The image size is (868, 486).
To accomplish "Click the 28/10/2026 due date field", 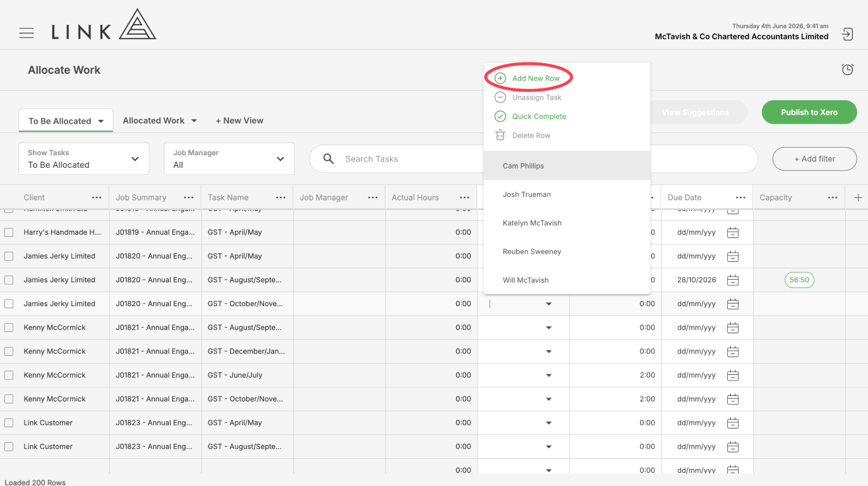I will coord(697,280).
